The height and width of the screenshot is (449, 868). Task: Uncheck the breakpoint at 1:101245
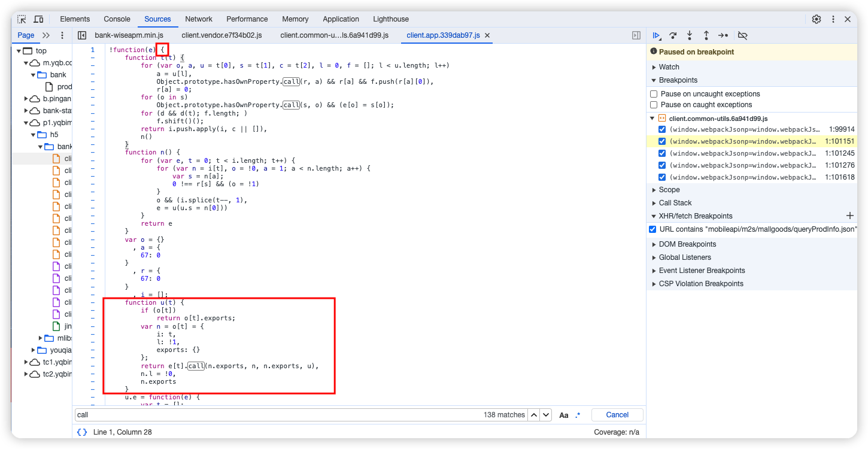pyautogui.click(x=661, y=153)
